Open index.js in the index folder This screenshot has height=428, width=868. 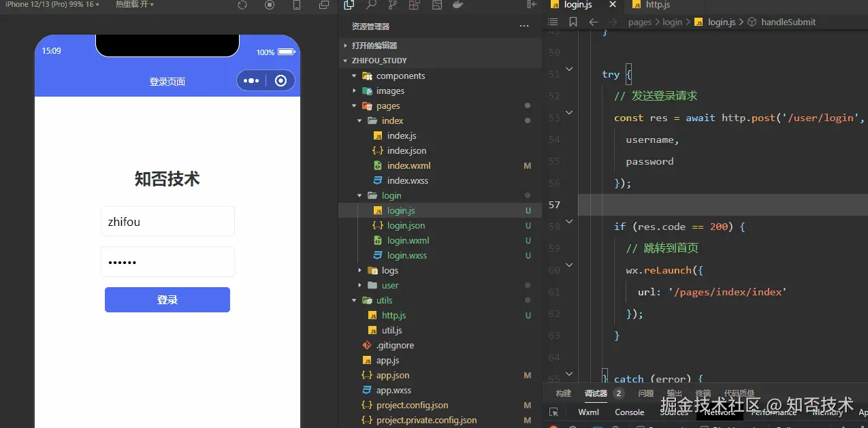coord(402,135)
